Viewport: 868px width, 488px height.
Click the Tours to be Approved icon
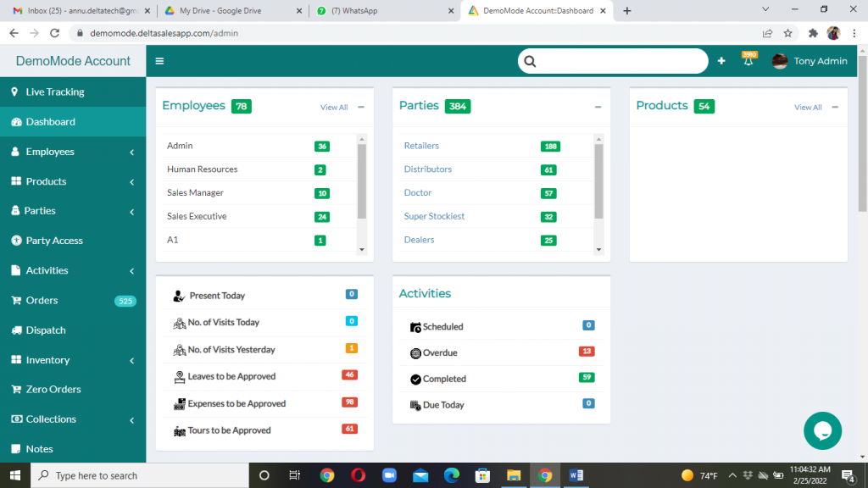coord(180,431)
